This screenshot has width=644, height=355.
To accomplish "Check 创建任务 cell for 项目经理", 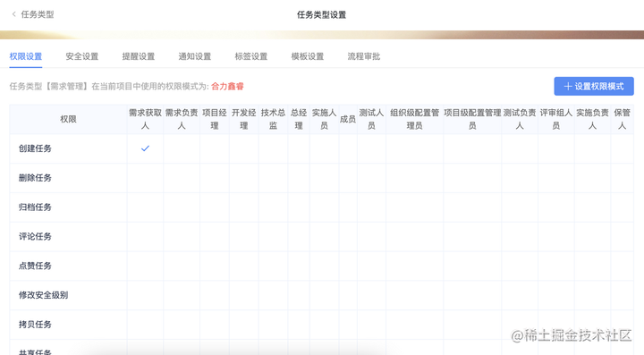I will click(215, 148).
